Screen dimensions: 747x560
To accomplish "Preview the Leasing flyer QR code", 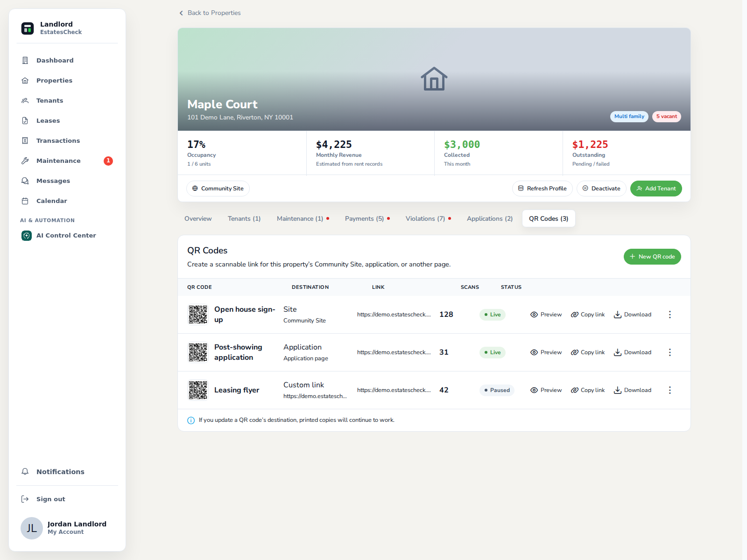I will 546,390.
